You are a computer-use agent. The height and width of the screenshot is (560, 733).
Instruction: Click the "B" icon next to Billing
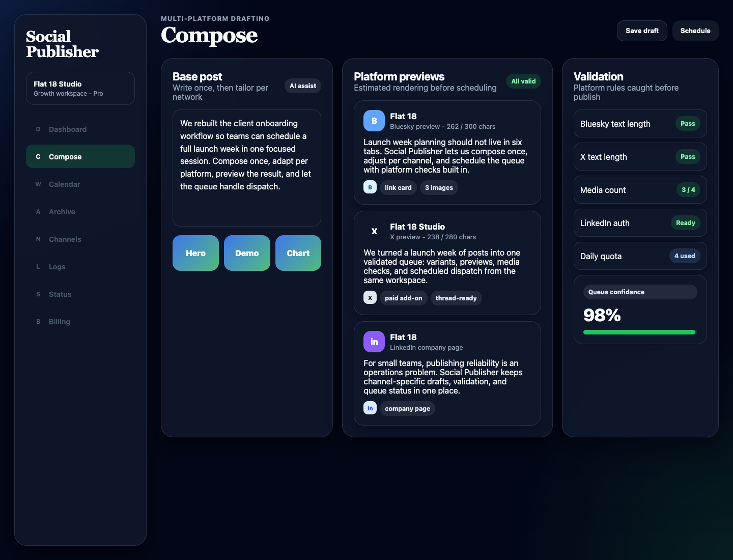point(38,322)
